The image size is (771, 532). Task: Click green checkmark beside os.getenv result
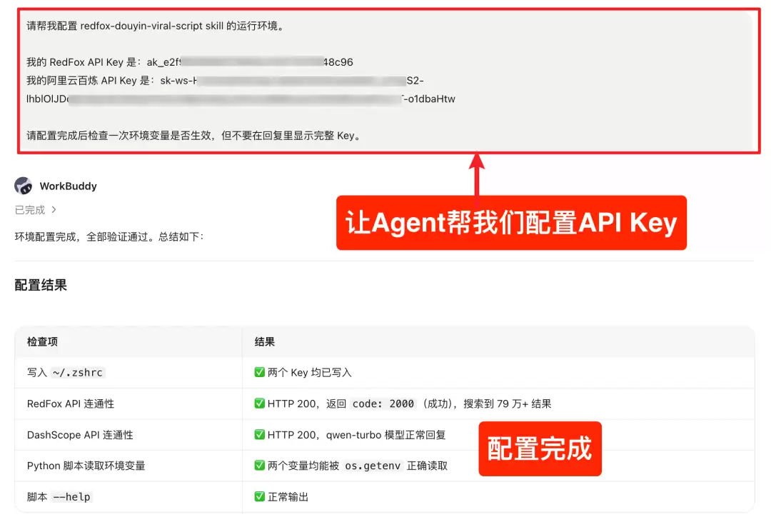[260, 466]
